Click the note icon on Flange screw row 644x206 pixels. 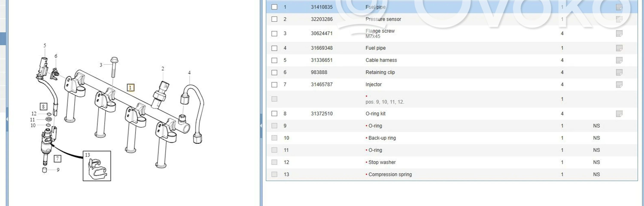tap(619, 33)
